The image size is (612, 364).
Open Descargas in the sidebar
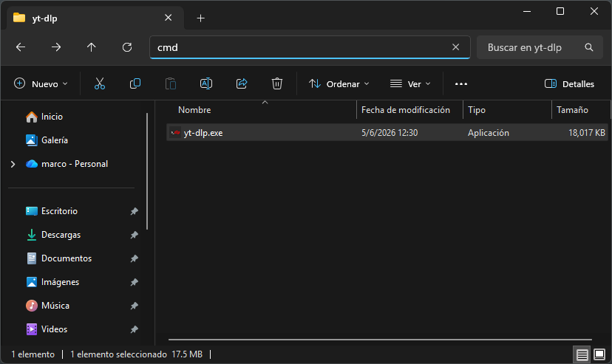pyautogui.click(x=53, y=235)
